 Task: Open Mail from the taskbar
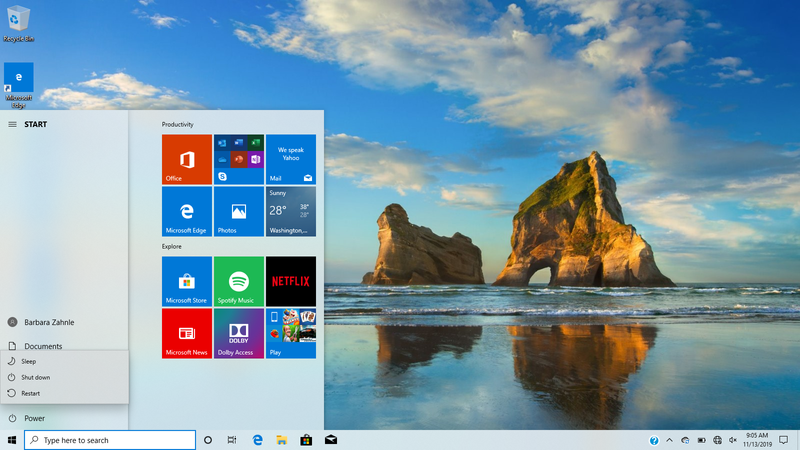331,440
